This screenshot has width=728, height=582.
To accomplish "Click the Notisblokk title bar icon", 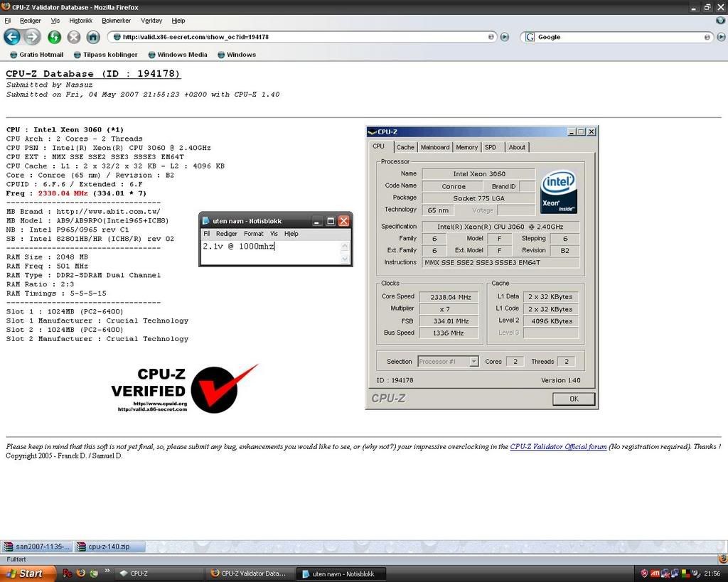I will pos(206,221).
